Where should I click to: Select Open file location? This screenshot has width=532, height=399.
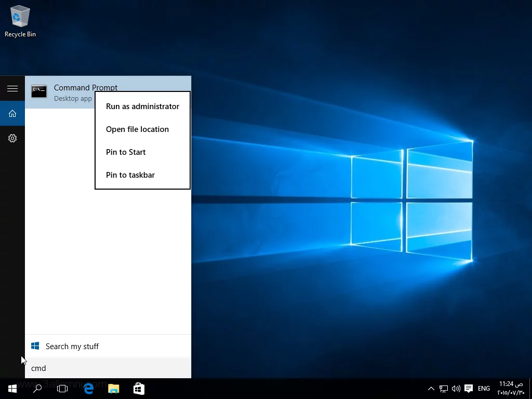point(137,129)
